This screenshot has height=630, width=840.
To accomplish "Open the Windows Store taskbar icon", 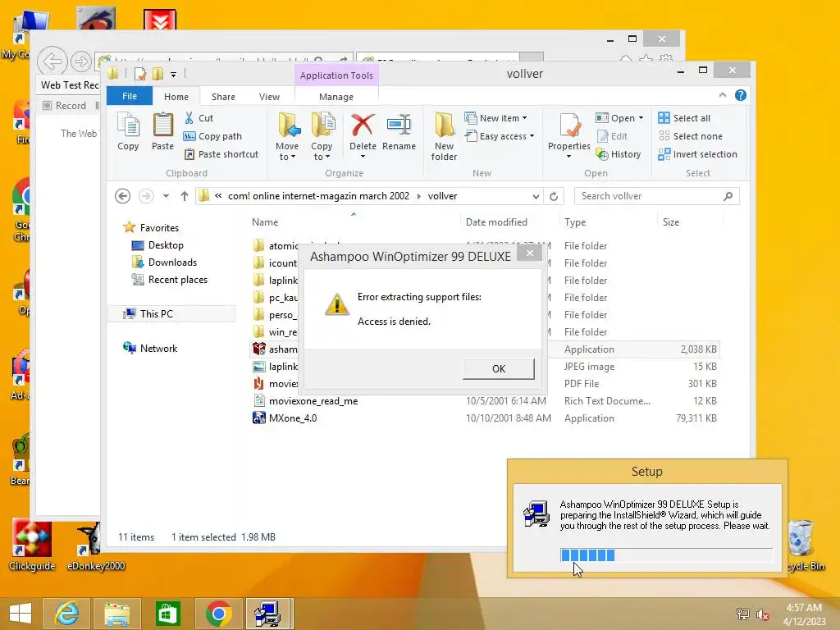I will click(167, 614).
